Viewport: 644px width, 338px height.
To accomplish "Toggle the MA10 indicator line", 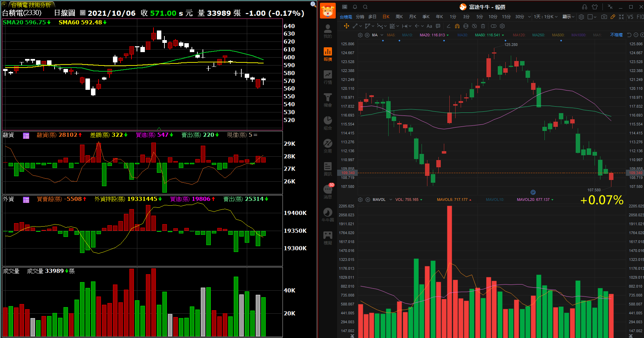I will (x=407, y=35).
